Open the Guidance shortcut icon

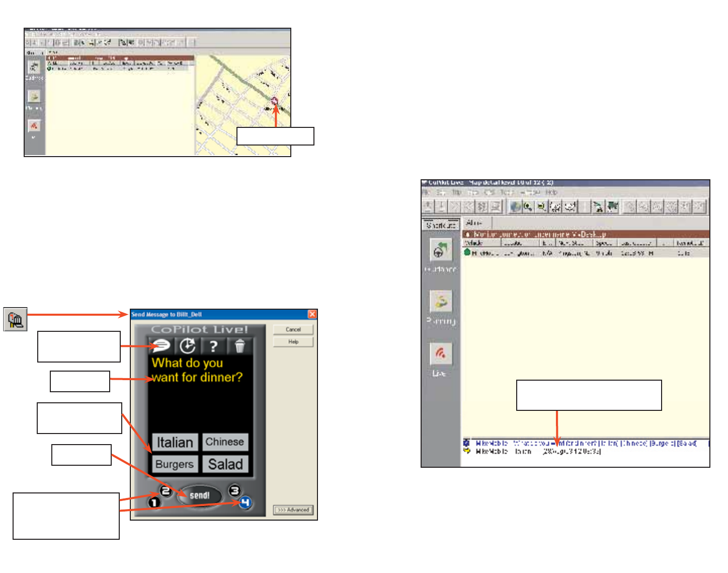coord(441,250)
